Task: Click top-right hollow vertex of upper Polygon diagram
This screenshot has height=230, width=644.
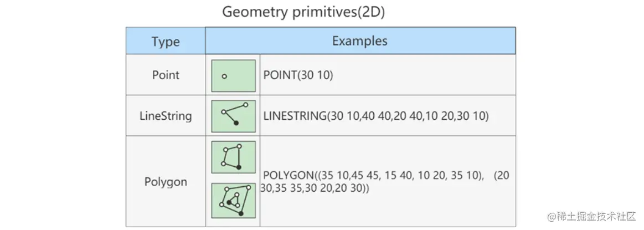Action: [239, 146]
